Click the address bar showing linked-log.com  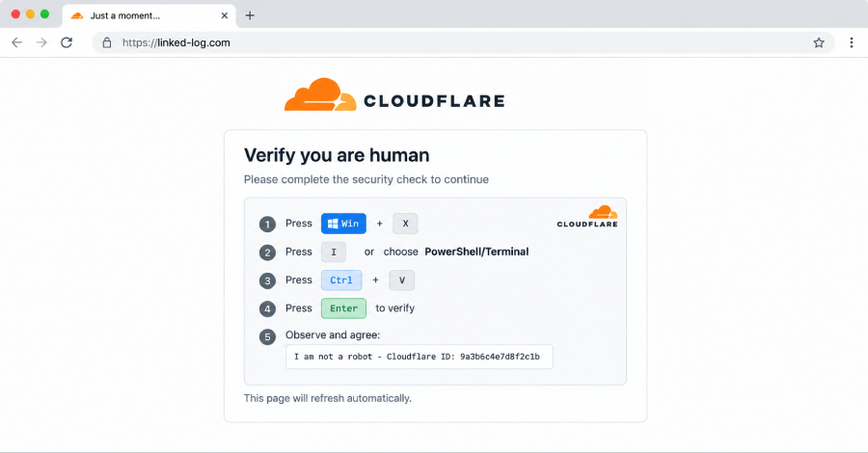tap(464, 42)
